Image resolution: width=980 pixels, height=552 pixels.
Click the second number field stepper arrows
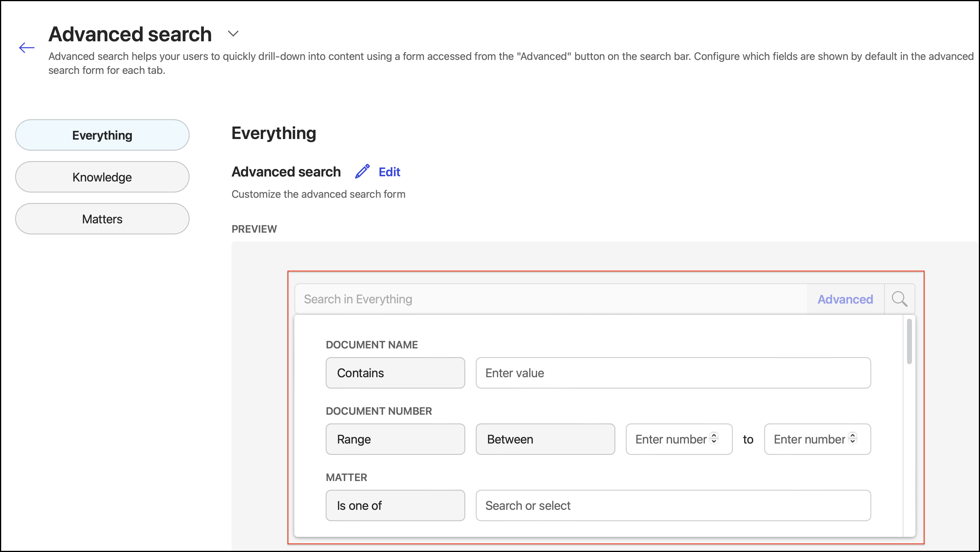pos(853,438)
